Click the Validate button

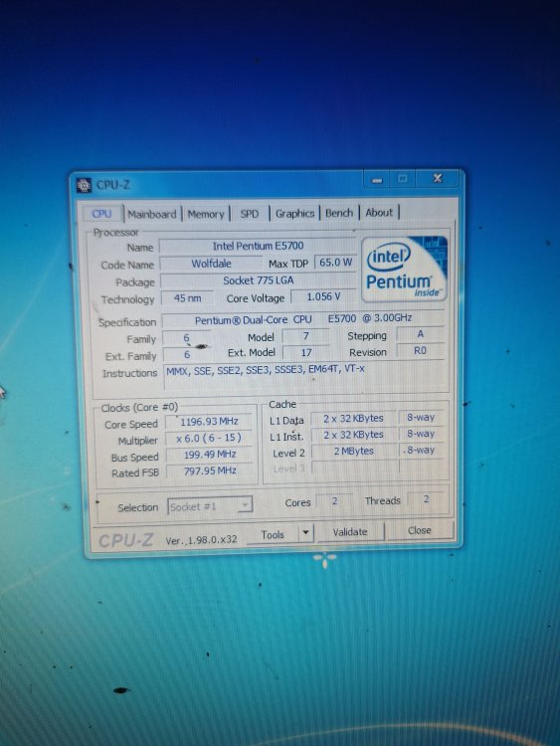coord(350,532)
